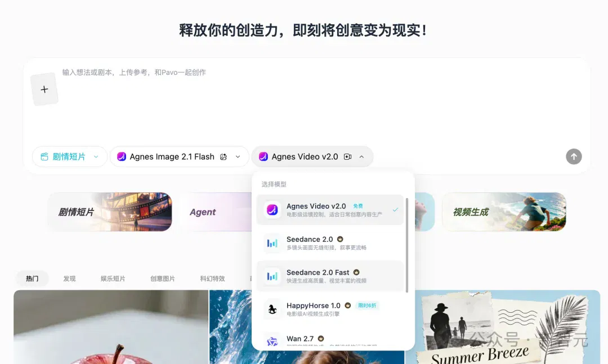Click the prompt input placeholder 输入想法或剧本

(134, 72)
